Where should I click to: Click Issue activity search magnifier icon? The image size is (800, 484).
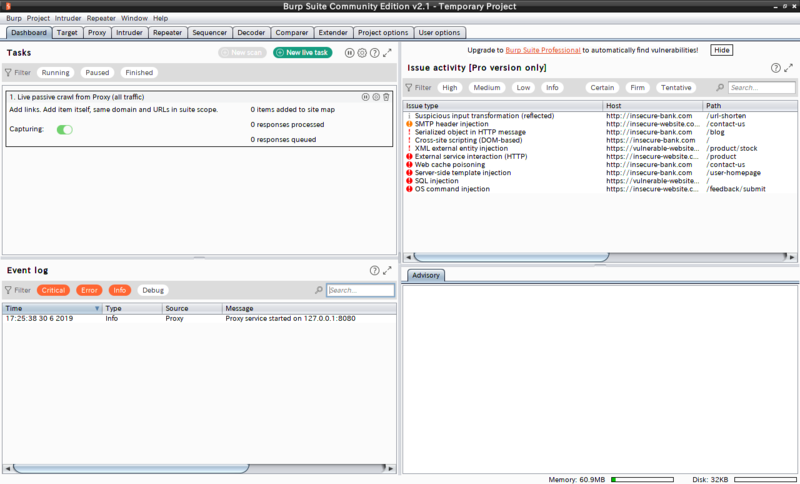point(720,88)
